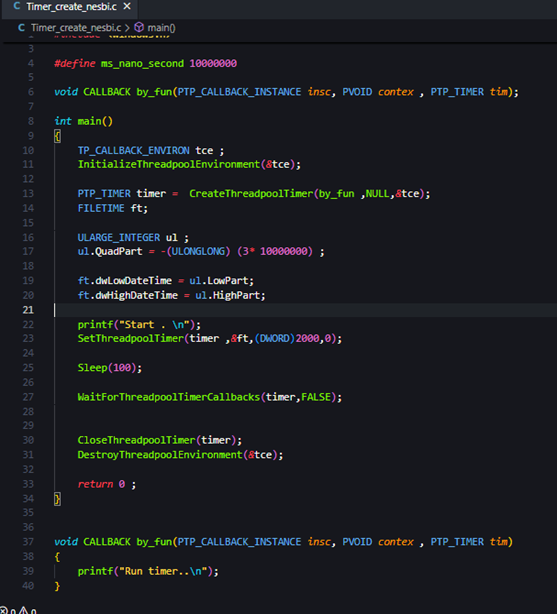Click opening brace on line 9

(57, 136)
